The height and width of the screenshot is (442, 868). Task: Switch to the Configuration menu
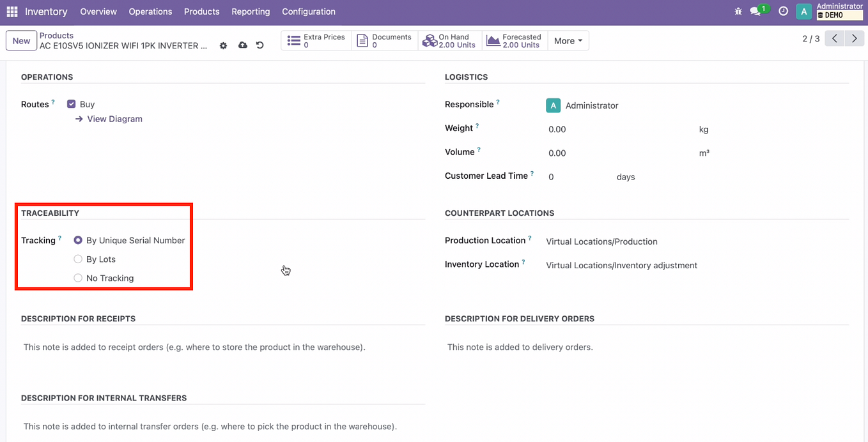(308, 11)
